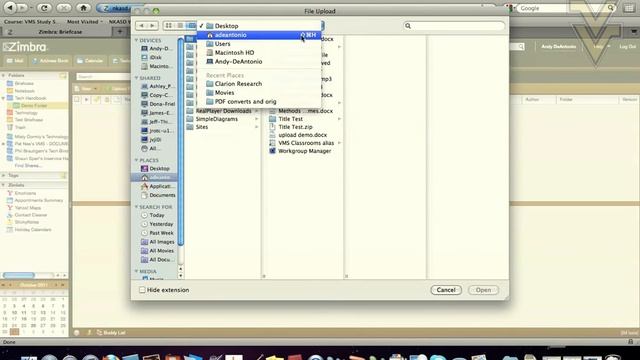Collapse the PLACES sidebar section
This screenshot has height=360, width=640.
click(x=136, y=160)
